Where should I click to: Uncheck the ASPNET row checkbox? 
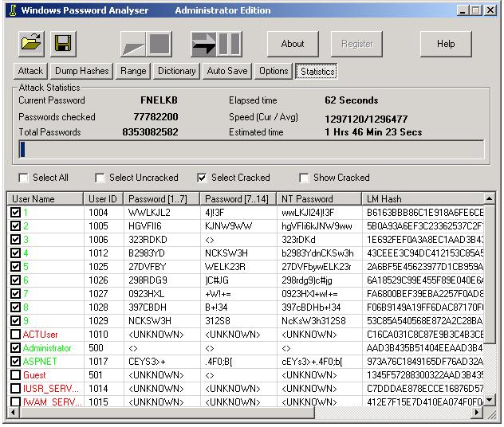15,361
